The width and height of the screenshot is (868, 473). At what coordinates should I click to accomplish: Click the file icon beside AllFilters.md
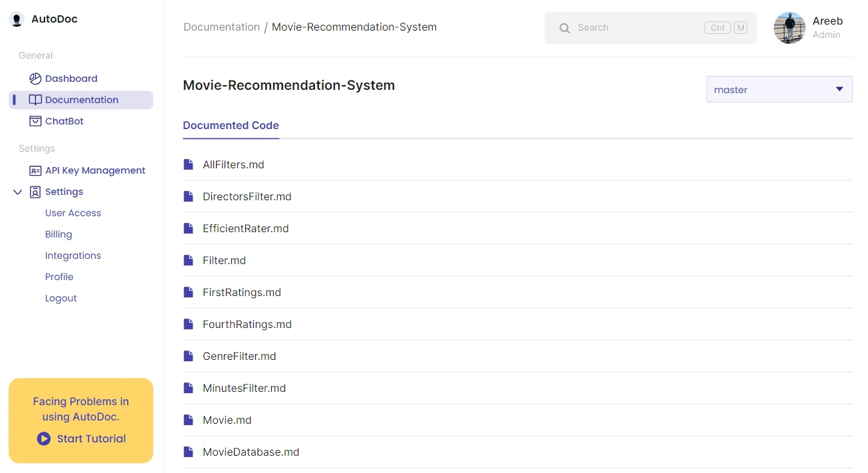point(189,164)
